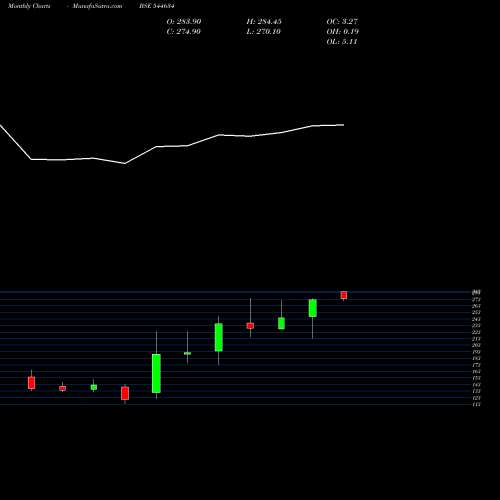Select the high price H: 284.45
Viewport: 500px width, 500px height.
264,21
